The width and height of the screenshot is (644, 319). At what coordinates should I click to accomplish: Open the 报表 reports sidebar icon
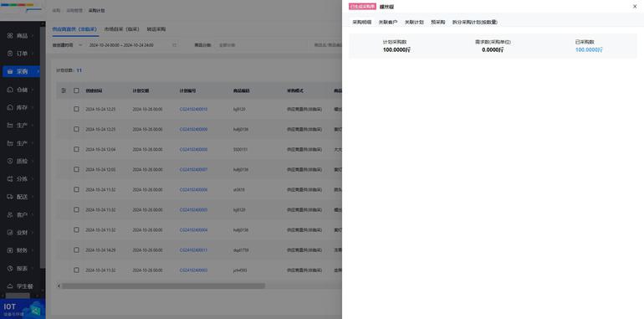click(10, 269)
